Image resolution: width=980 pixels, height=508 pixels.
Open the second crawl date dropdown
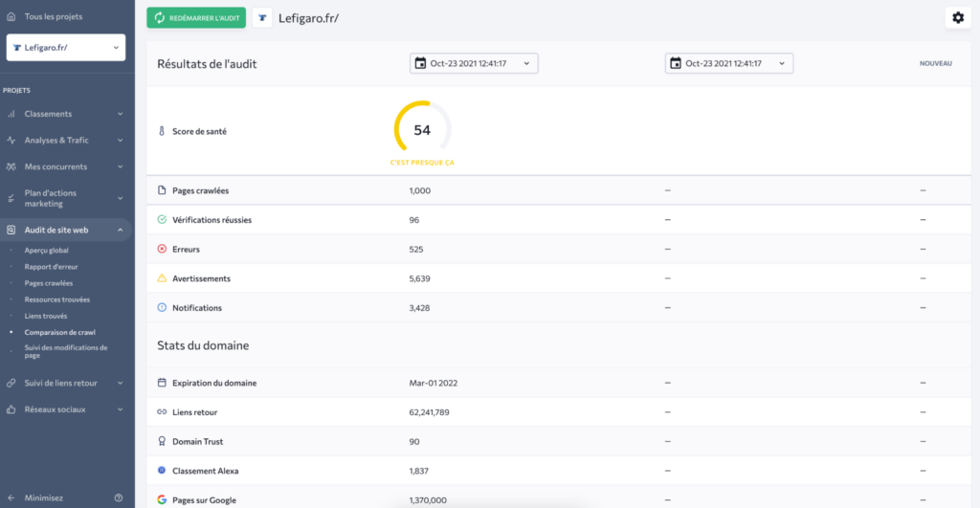[728, 63]
